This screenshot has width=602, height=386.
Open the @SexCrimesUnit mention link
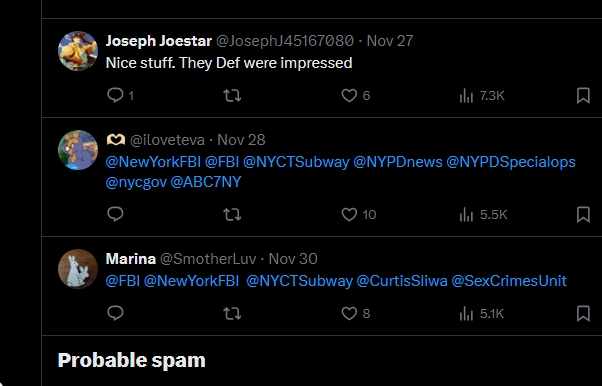point(509,281)
